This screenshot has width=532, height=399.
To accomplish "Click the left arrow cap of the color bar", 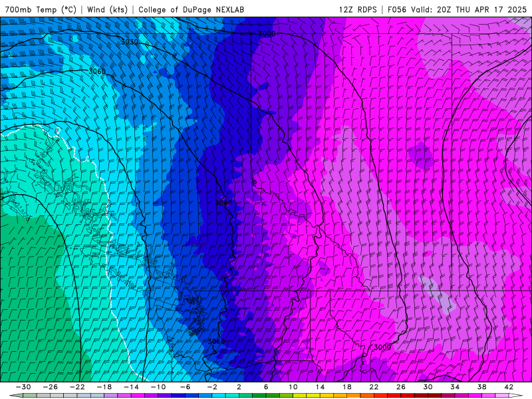I will (16, 396).
